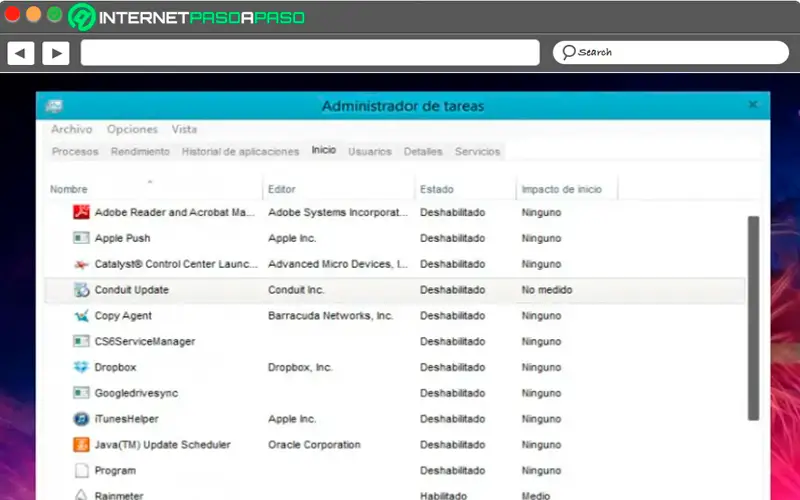The width and height of the screenshot is (800, 500).
Task: Click Advanced Micro Devices editor cell
Action: pyautogui.click(x=338, y=264)
